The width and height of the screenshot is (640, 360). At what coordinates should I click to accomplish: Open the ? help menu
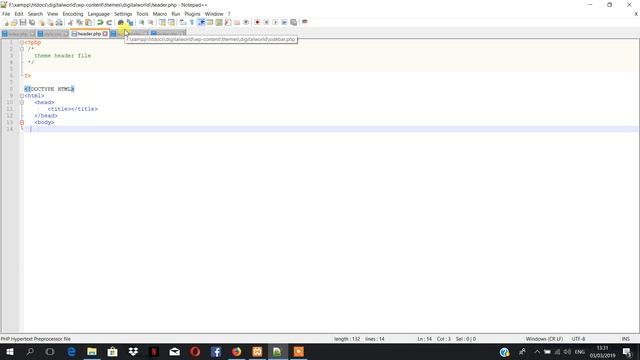pos(229,14)
